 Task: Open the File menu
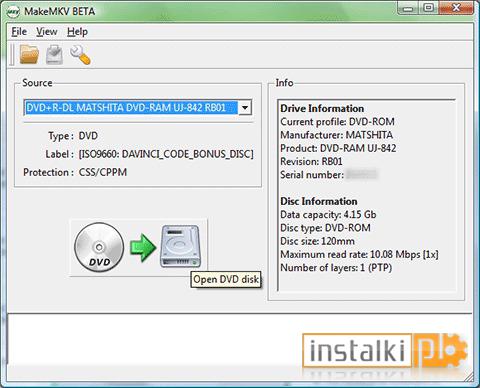19,32
